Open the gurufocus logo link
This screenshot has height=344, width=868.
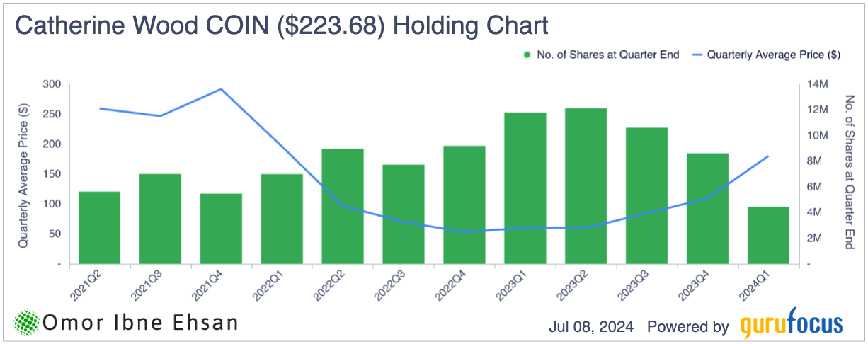coord(792,325)
